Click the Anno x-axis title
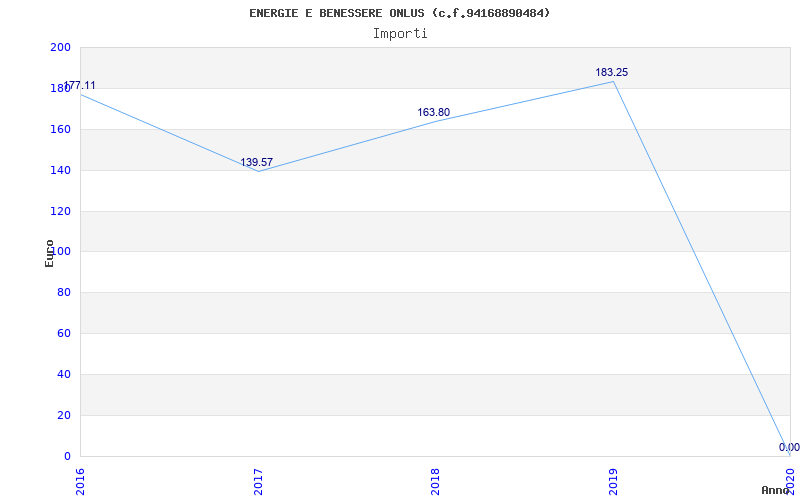Viewport: 800px width, 500px height. coord(776,490)
